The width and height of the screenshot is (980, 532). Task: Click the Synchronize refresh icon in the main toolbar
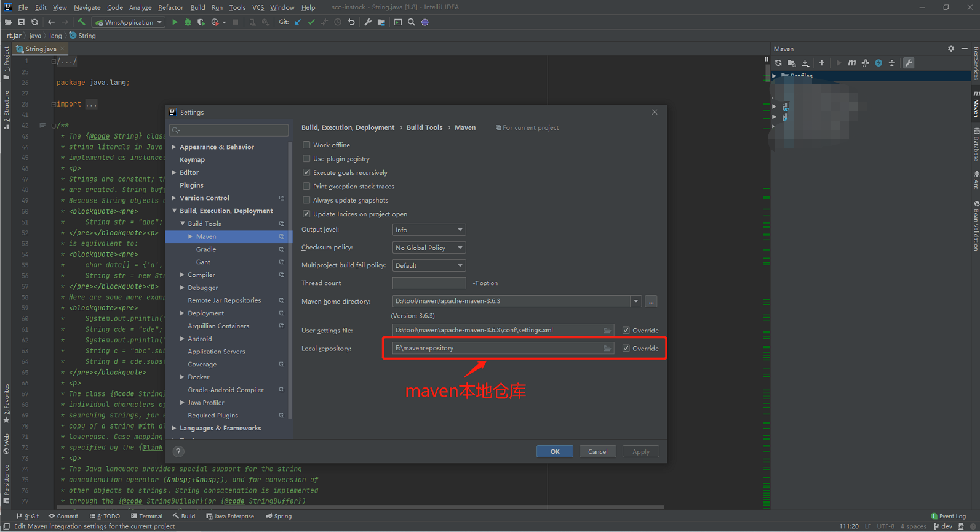pyautogui.click(x=34, y=22)
